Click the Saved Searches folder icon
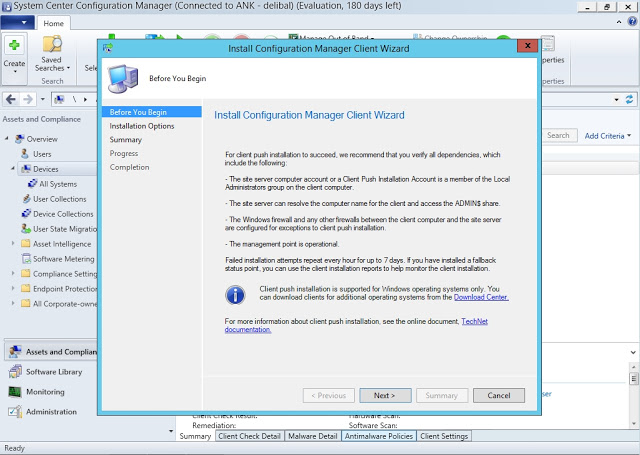This screenshot has height=455, width=640. [51, 45]
